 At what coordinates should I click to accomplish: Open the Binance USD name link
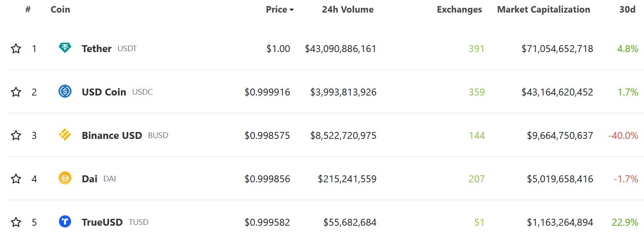[x=112, y=135]
